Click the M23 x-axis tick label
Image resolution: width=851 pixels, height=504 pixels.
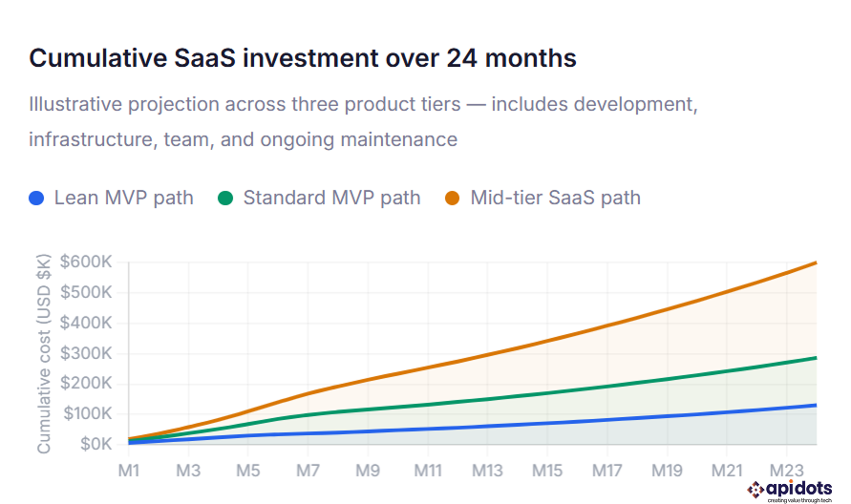coord(787,471)
